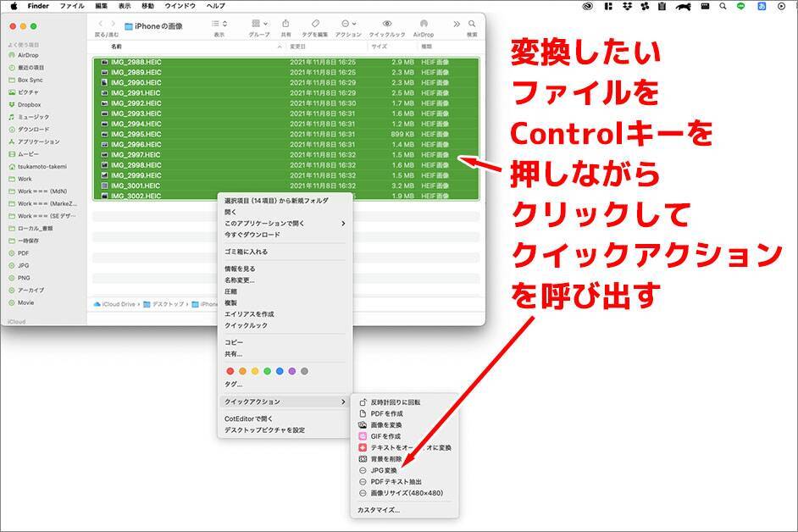Sort by 名前 column header

[117, 47]
